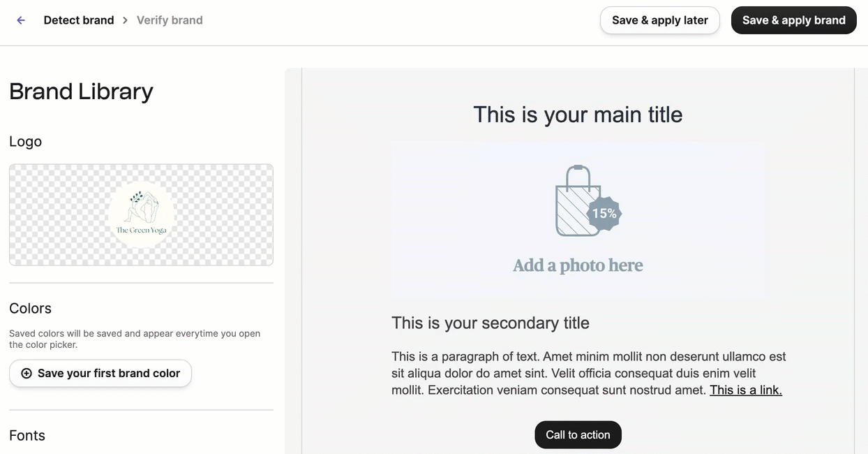Image resolution: width=868 pixels, height=454 pixels.
Task: Click the 15% discount badge icon
Action: click(x=604, y=214)
